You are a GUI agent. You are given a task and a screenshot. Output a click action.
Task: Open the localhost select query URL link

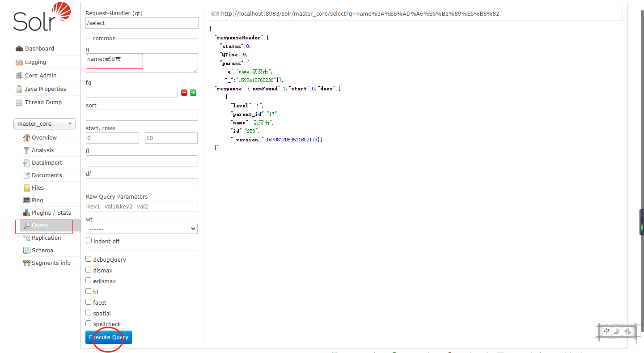click(x=360, y=14)
